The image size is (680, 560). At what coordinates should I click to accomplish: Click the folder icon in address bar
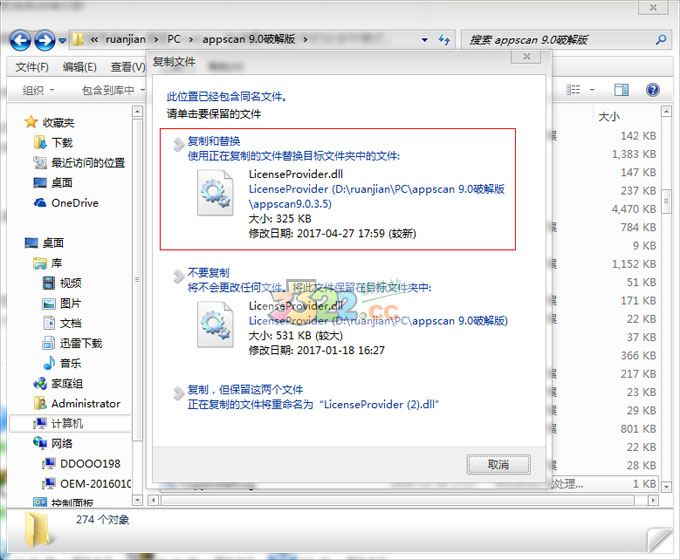[77, 39]
